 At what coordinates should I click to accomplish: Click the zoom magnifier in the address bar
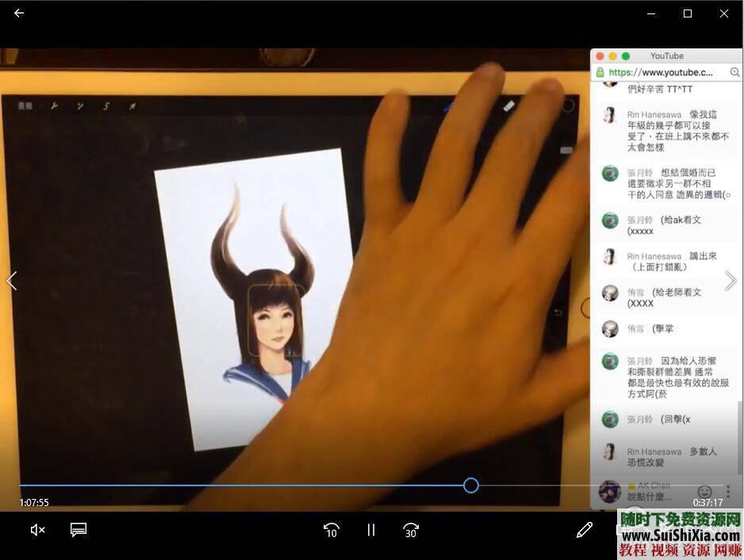pyautogui.click(x=734, y=72)
